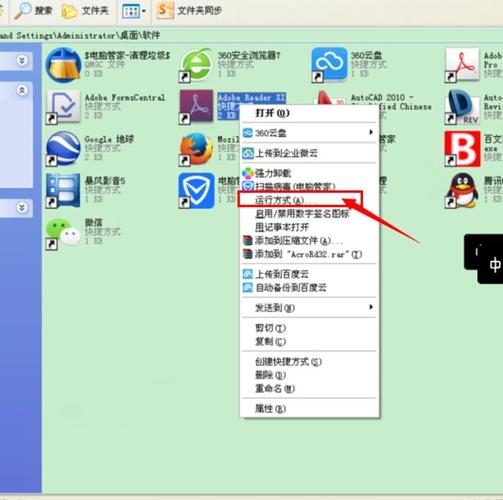503x500 pixels.
Task: Select the Adobe Reader XI icon
Action: pyautogui.click(x=196, y=107)
